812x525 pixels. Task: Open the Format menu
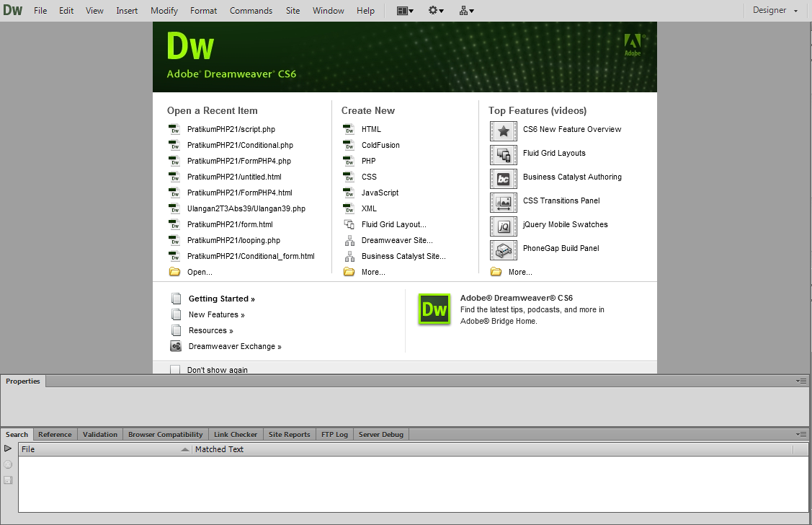coord(203,10)
